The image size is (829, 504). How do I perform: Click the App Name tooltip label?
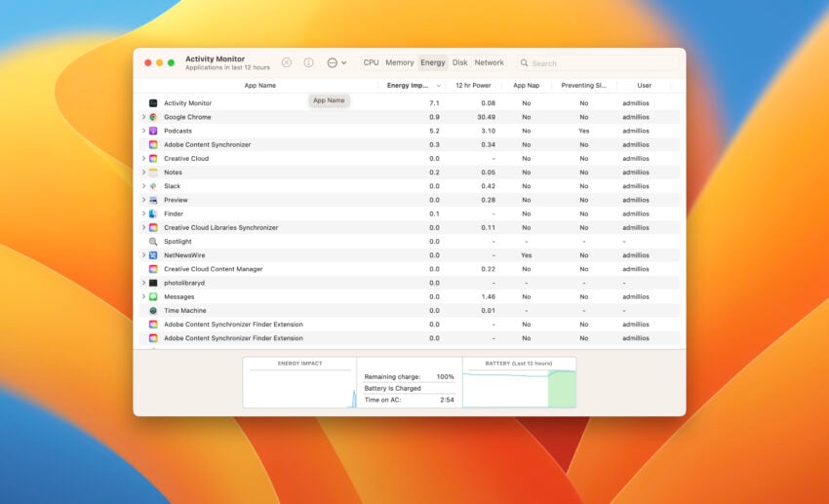[x=329, y=100]
